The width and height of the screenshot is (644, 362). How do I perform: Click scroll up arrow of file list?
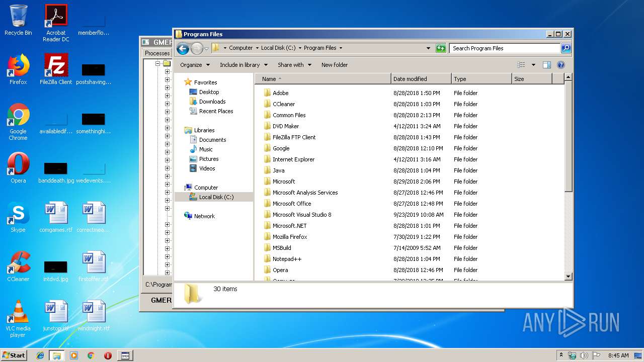[x=569, y=77]
